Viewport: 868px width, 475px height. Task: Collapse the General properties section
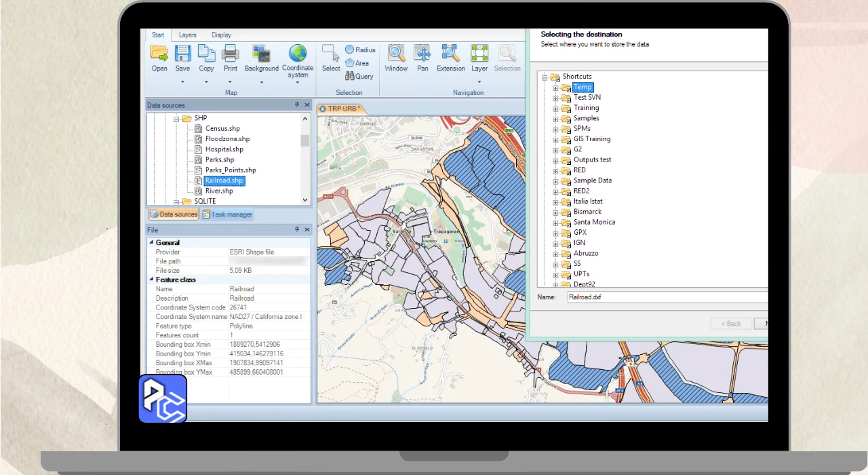click(151, 242)
